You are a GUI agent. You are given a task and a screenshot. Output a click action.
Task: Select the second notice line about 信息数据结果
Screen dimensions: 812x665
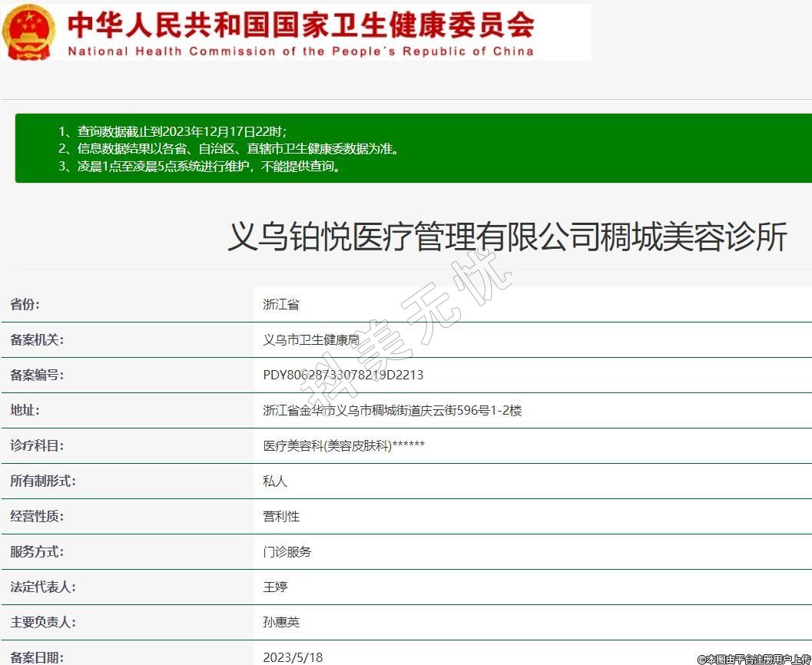pyautogui.click(x=228, y=149)
